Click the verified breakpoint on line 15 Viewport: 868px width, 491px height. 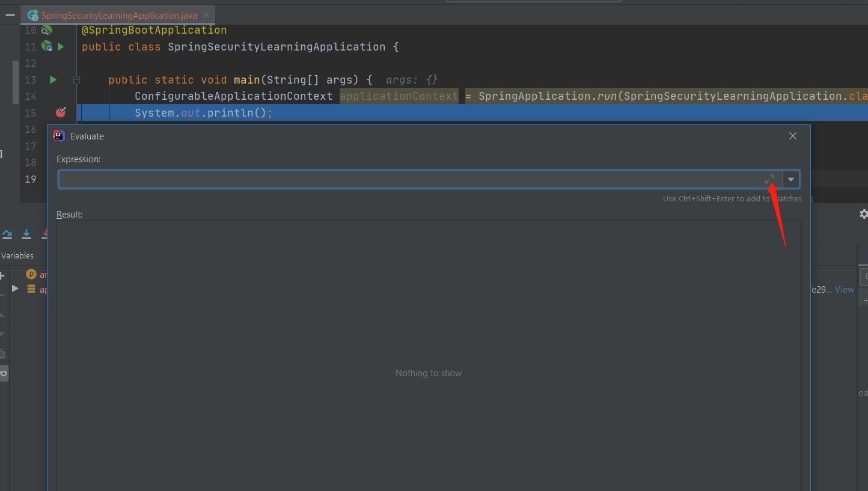point(60,112)
